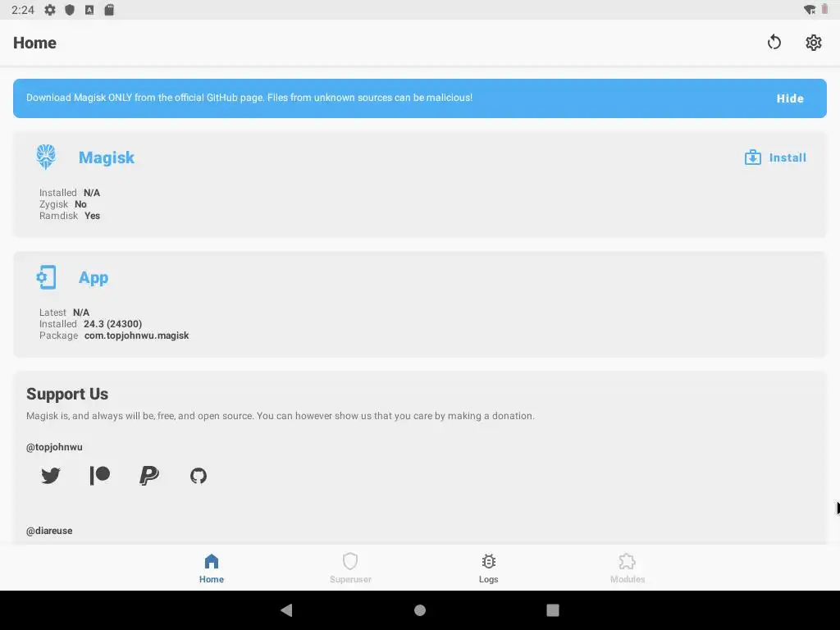Click the Ramdisk Yes value
840x630 pixels.
click(92, 216)
